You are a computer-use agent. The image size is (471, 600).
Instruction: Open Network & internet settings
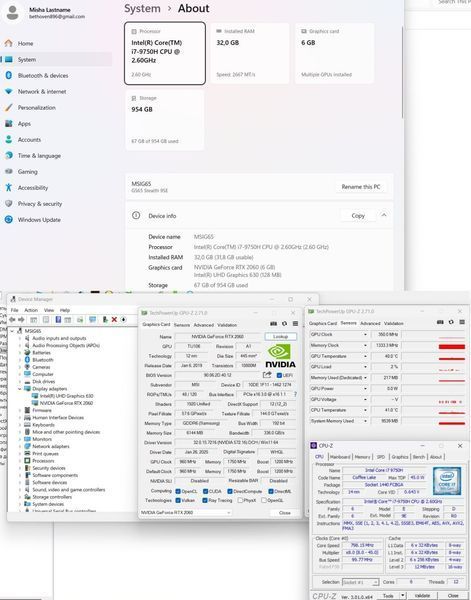tap(42, 92)
